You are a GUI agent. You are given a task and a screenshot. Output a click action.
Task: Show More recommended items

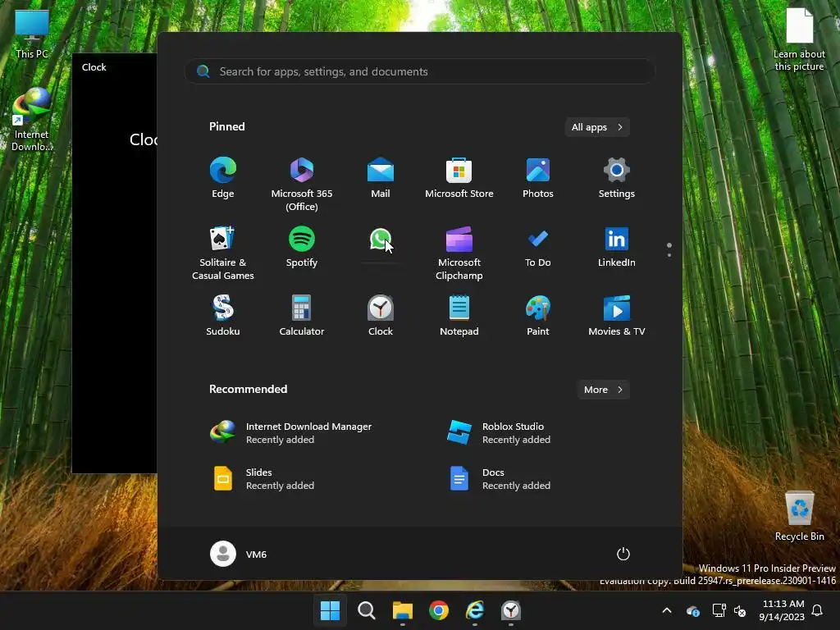[x=603, y=390]
